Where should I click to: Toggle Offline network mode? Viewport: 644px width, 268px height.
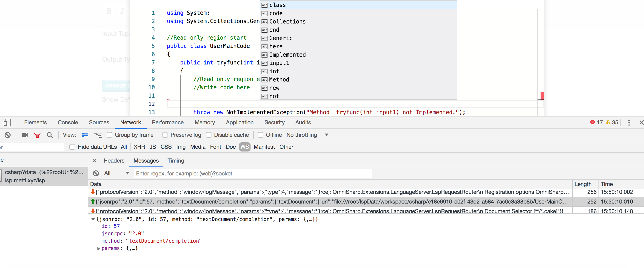261,135
